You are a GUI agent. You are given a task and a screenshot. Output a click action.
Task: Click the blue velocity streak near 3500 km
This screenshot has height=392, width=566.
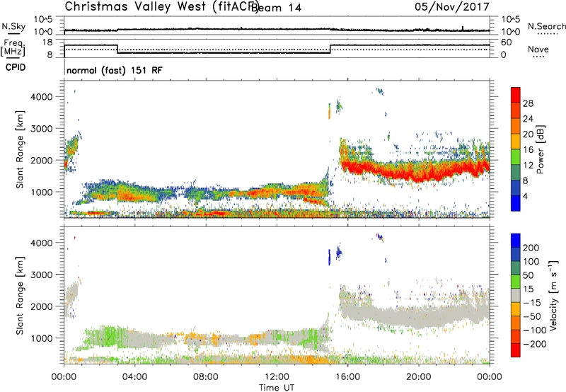329,257
